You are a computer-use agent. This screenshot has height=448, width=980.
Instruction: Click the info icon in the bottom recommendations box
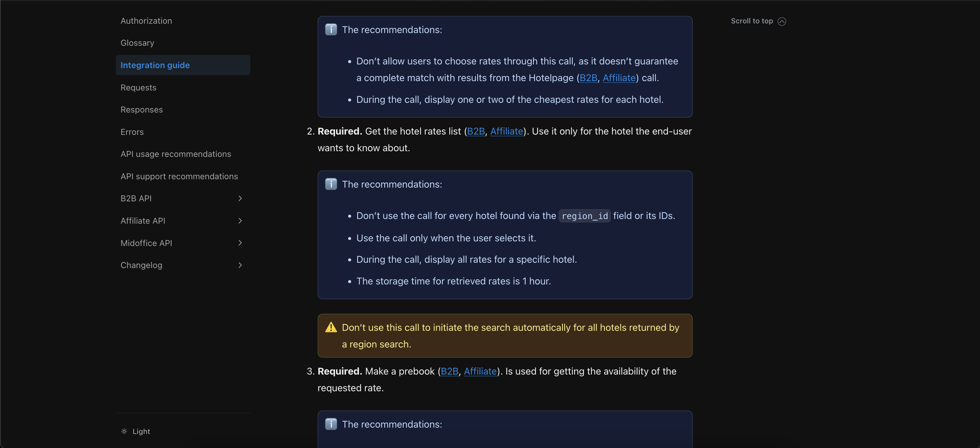[x=331, y=424]
